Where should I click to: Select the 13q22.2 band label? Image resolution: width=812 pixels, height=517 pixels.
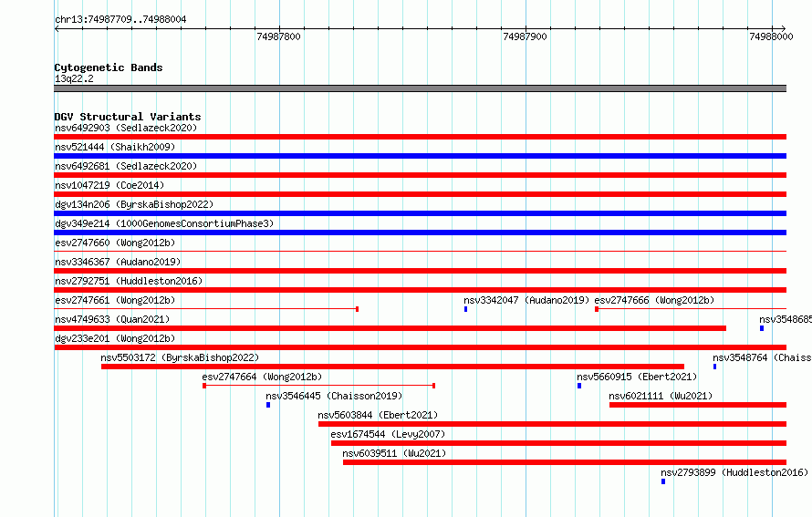tap(74, 78)
